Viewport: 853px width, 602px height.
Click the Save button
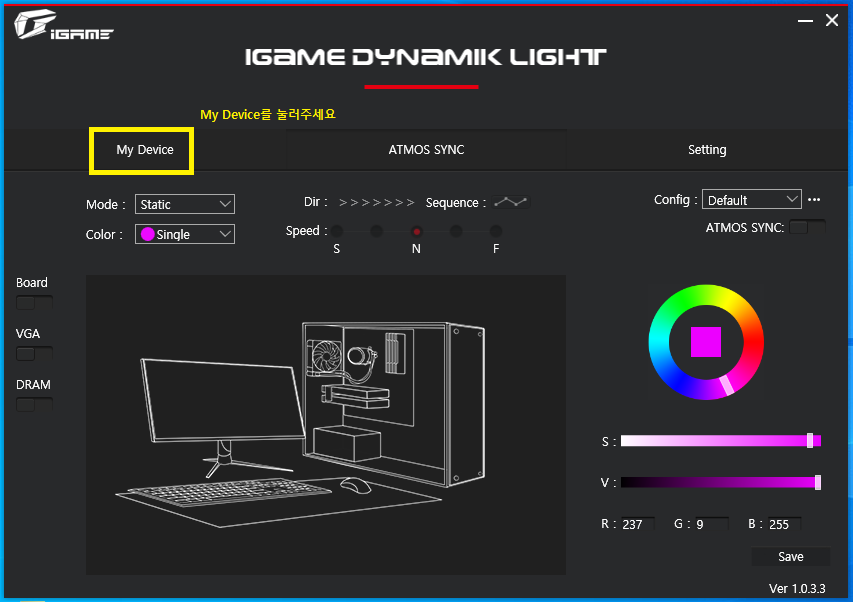point(790,556)
